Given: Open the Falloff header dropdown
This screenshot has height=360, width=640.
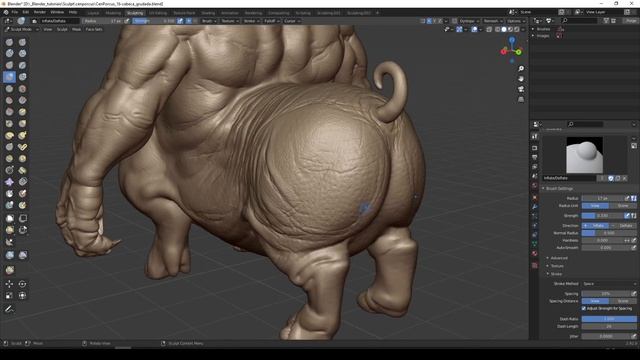Looking at the screenshot, I should pos(271,21).
